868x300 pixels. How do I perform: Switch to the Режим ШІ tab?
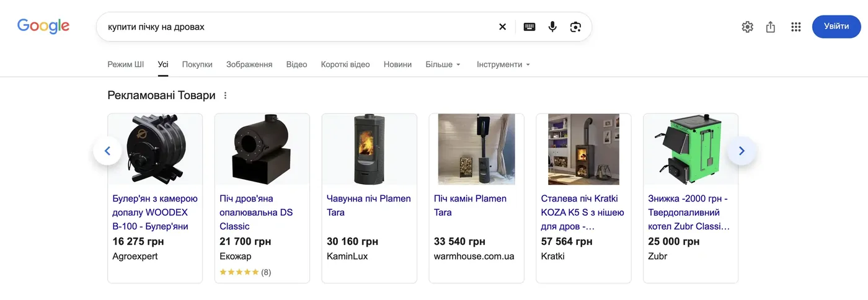[x=126, y=64]
